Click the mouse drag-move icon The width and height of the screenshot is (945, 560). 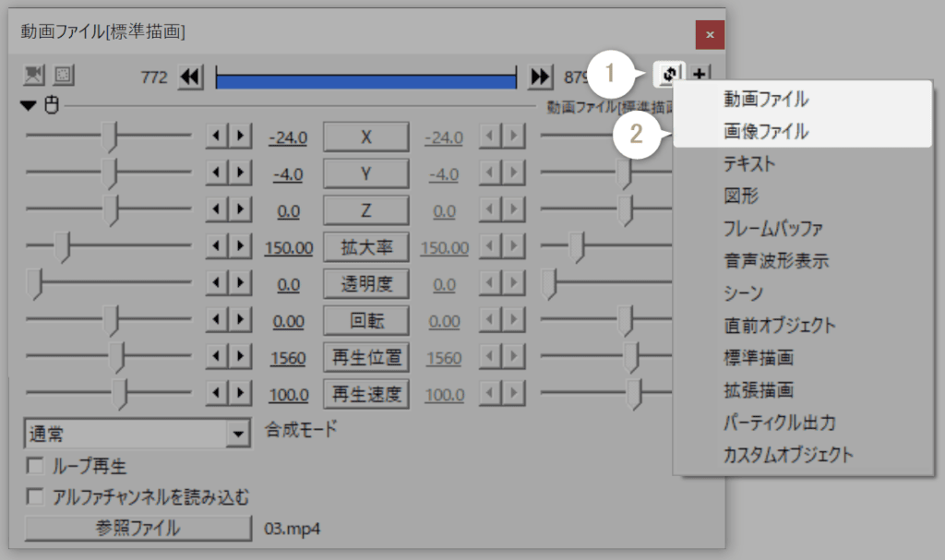click(x=52, y=105)
